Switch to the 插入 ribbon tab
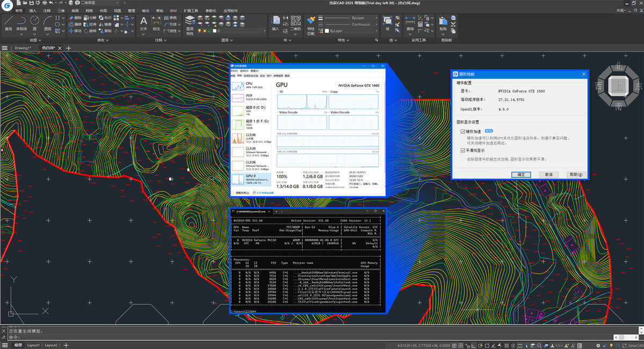 [33, 10]
